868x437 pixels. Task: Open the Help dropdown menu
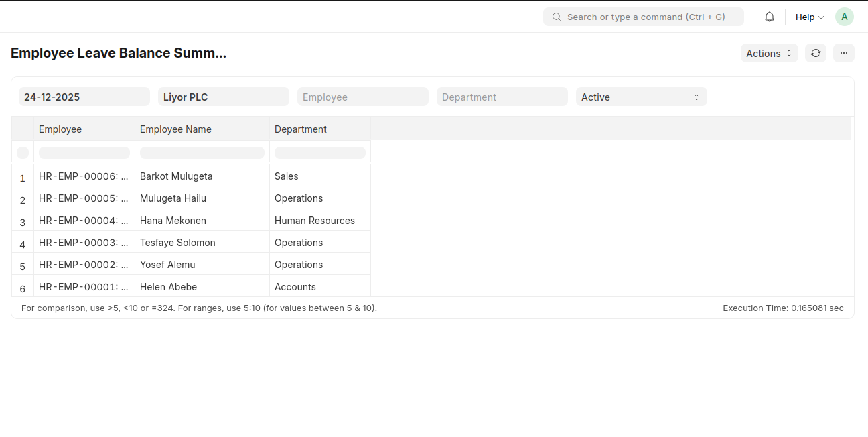pyautogui.click(x=809, y=17)
